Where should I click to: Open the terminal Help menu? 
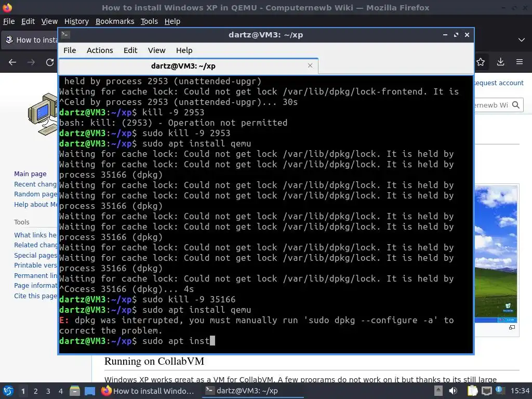coord(184,50)
